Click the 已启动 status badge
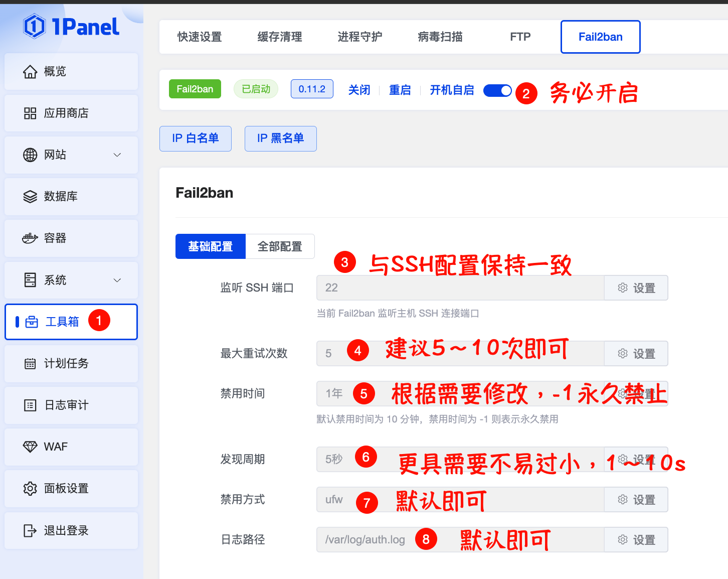Viewport: 728px width, 579px height. [x=256, y=89]
